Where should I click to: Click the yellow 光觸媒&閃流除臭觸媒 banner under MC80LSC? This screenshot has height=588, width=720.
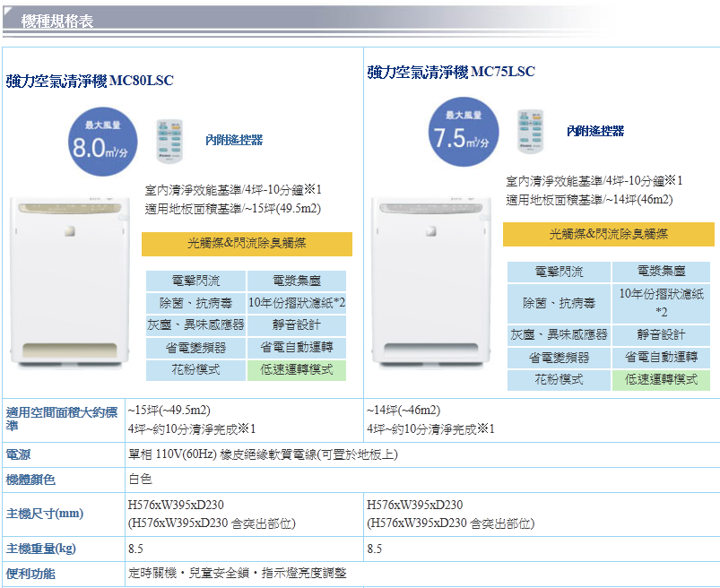[247, 244]
